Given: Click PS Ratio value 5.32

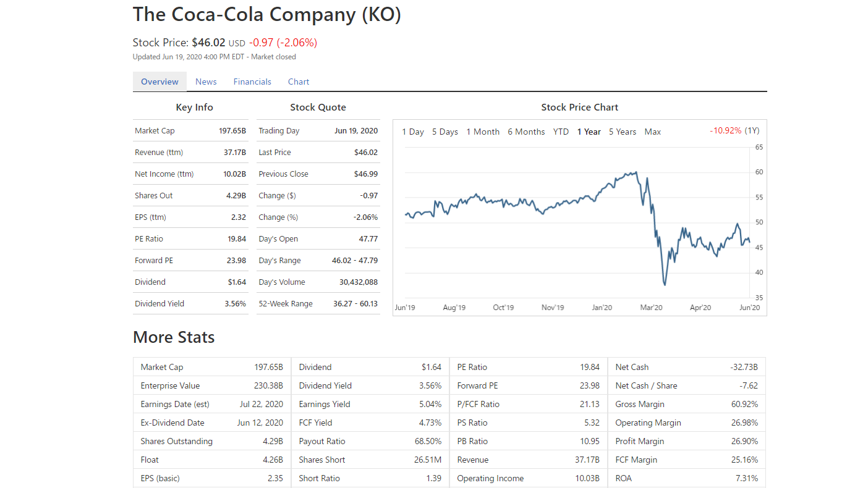Looking at the screenshot, I should [x=592, y=423].
